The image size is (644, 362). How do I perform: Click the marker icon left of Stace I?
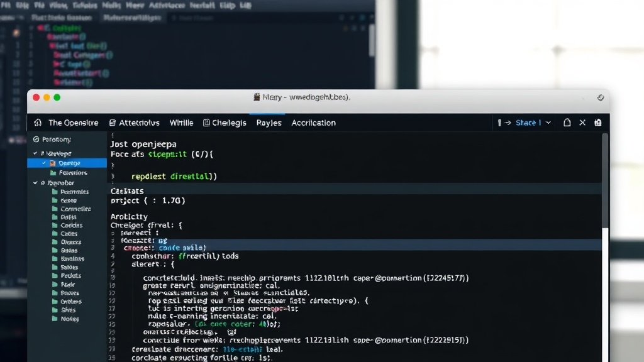coord(499,123)
